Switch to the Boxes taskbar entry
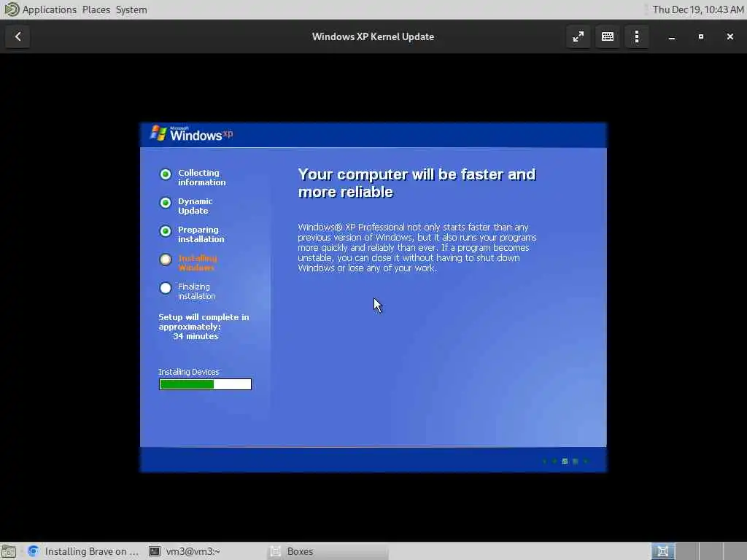 tap(328, 551)
